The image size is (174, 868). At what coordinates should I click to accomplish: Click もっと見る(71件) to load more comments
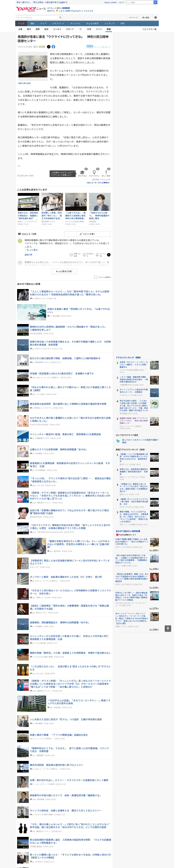pos(64,271)
